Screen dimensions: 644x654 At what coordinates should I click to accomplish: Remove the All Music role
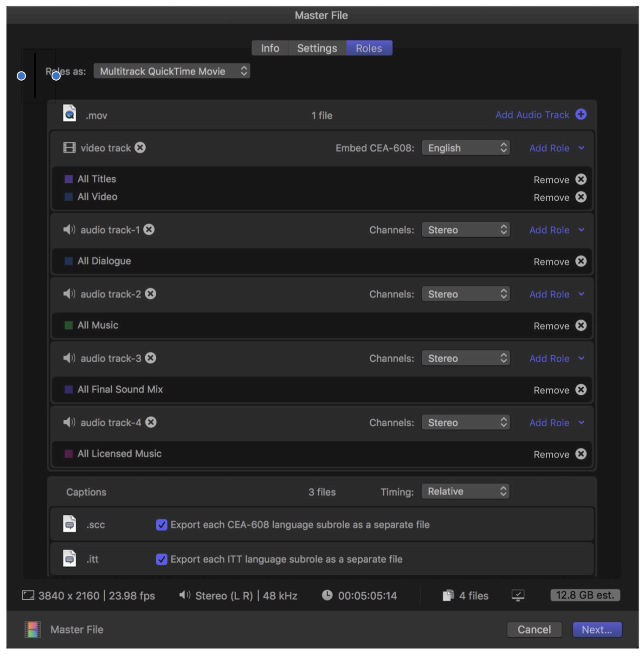(x=581, y=326)
